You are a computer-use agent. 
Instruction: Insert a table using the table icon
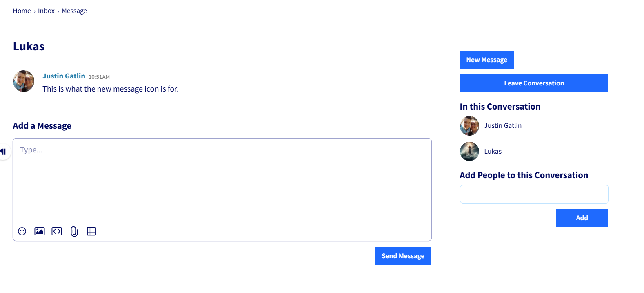(x=91, y=231)
